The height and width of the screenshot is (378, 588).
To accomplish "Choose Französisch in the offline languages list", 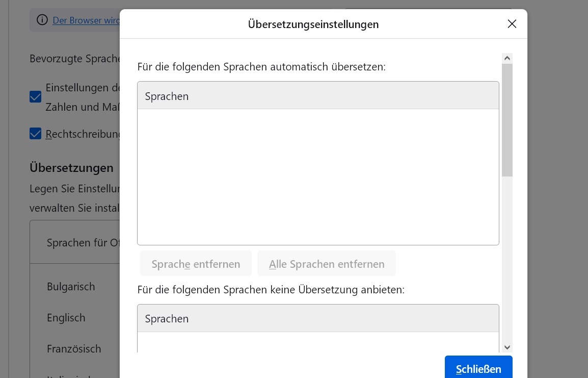I will point(74,349).
